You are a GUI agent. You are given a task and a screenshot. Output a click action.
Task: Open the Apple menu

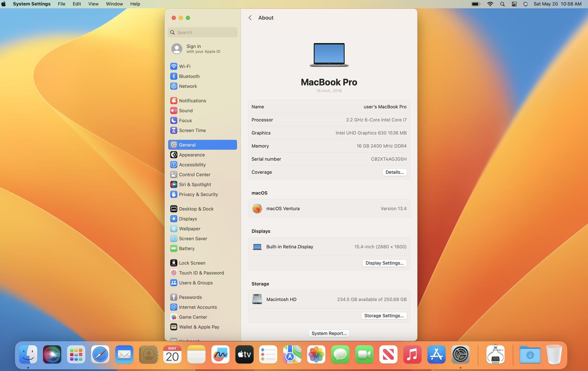click(x=4, y=4)
